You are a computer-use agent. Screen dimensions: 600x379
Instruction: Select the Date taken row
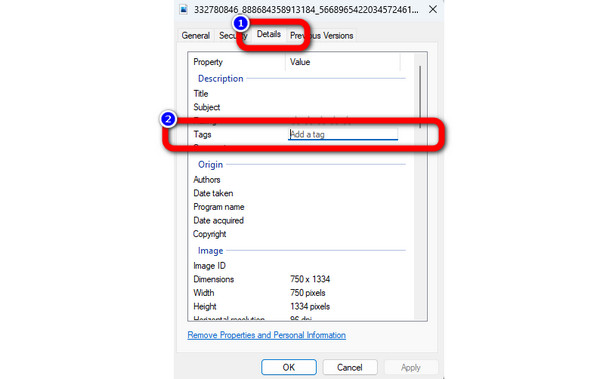coord(300,193)
